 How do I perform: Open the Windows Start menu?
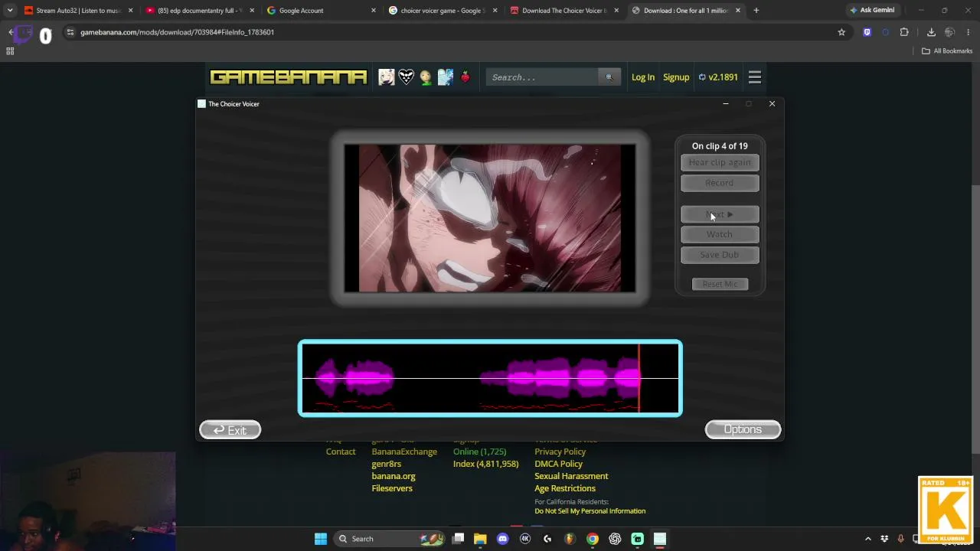[x=321, y=539]
